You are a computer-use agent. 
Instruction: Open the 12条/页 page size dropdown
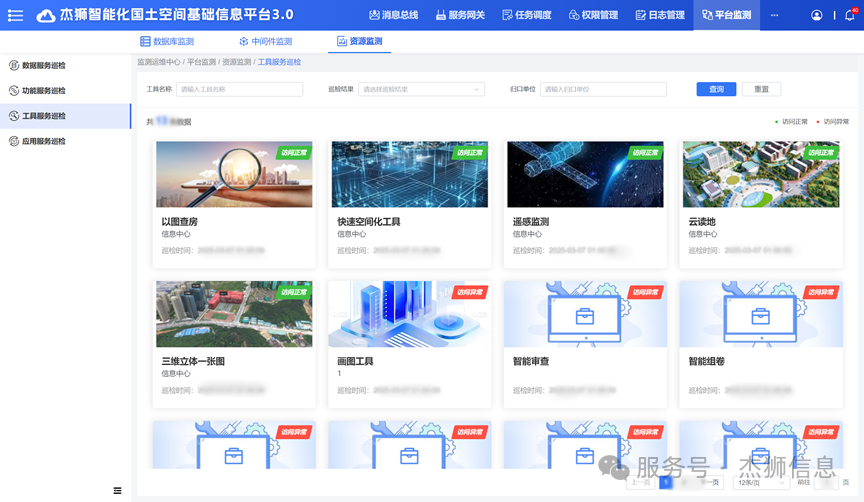761,482
